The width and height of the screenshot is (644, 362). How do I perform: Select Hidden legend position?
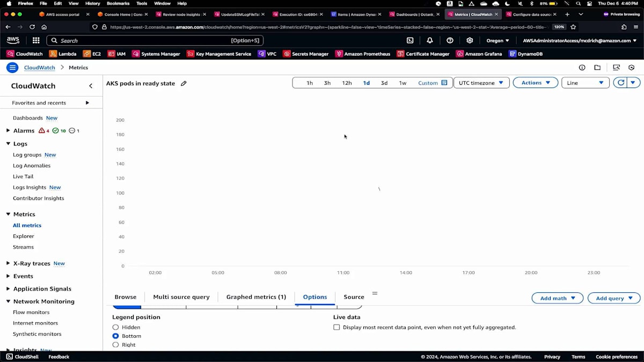[x=115, y=327]
